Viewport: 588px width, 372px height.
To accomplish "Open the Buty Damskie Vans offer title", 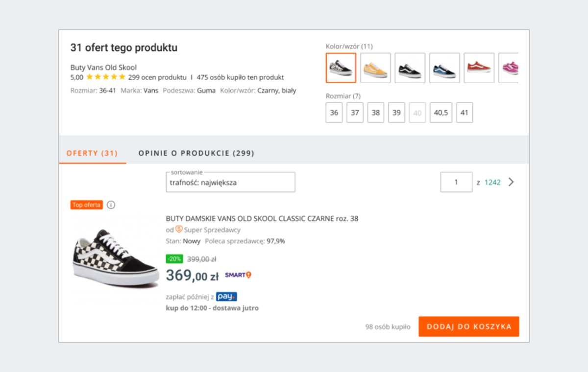I will pos(262,219).
